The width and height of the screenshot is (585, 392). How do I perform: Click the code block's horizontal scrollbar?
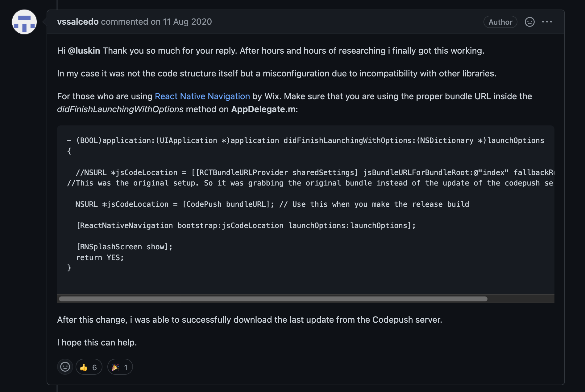(273, 299)
